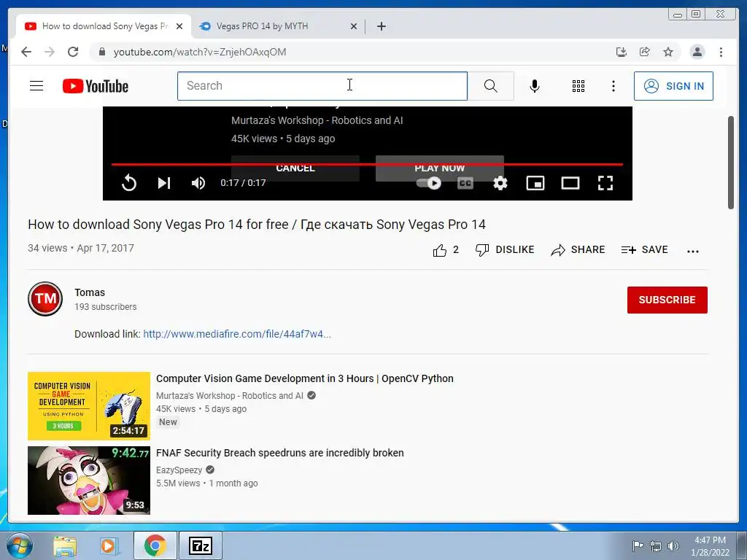747x560 pixels.
Task: Open the player settings gear
Action: (500, 183)
